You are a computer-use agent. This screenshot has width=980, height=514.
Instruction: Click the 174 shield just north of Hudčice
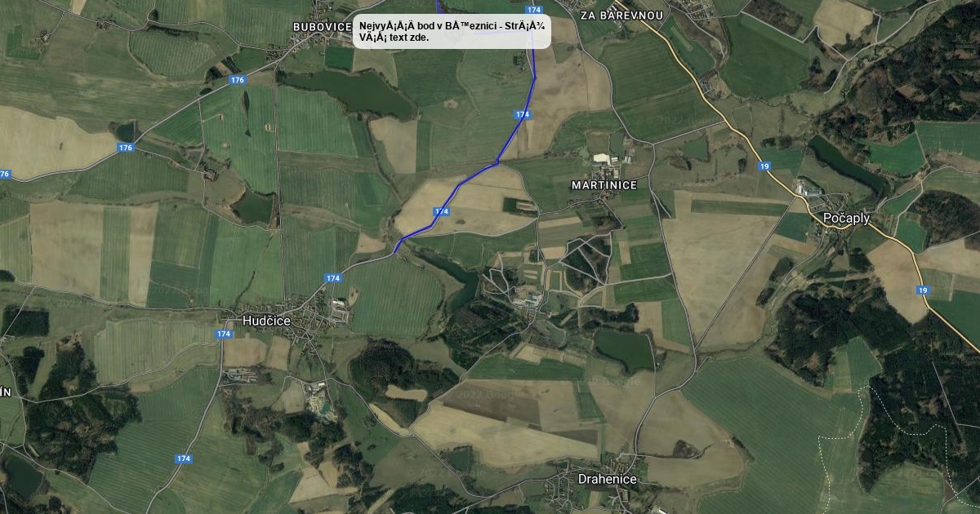tap(333, 278)
